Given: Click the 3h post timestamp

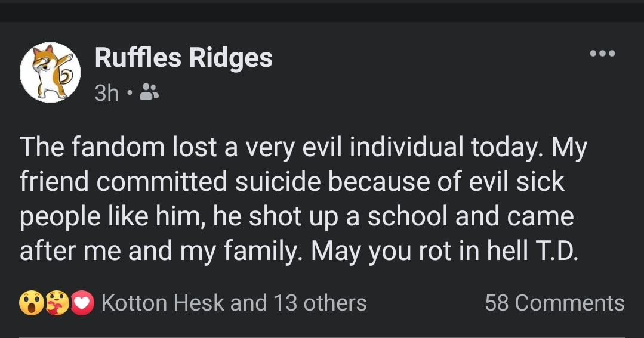Looking at the screenshot, I should [106, 93].
